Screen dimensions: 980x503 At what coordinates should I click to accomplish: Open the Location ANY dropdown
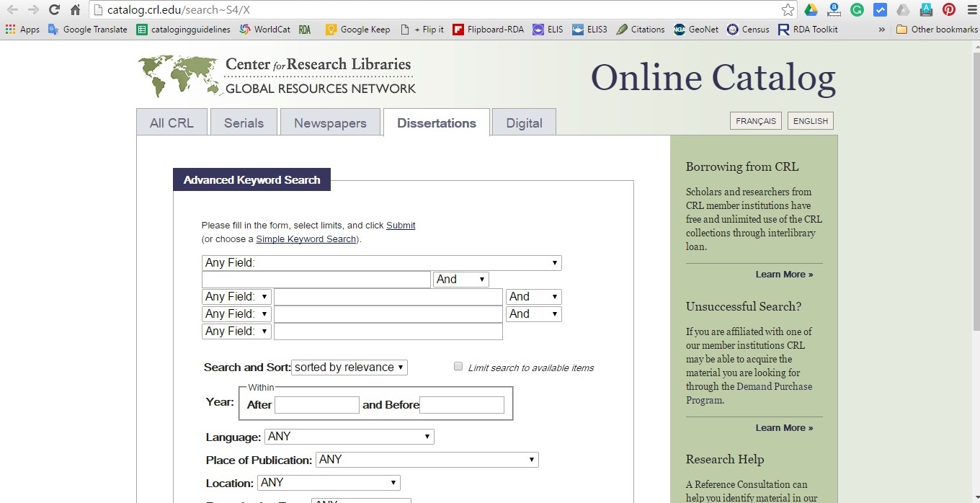pos(329,483)
